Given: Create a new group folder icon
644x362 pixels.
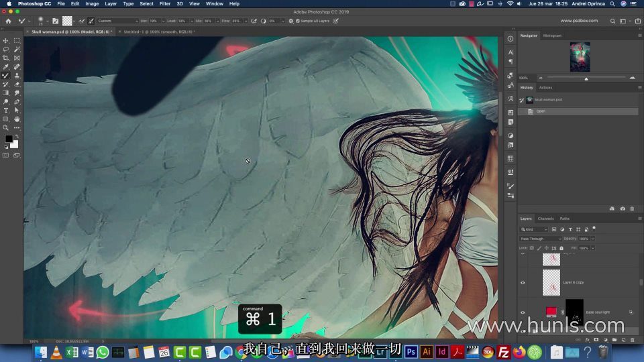Looking at the screenshot, I should [x=614, y=341].
